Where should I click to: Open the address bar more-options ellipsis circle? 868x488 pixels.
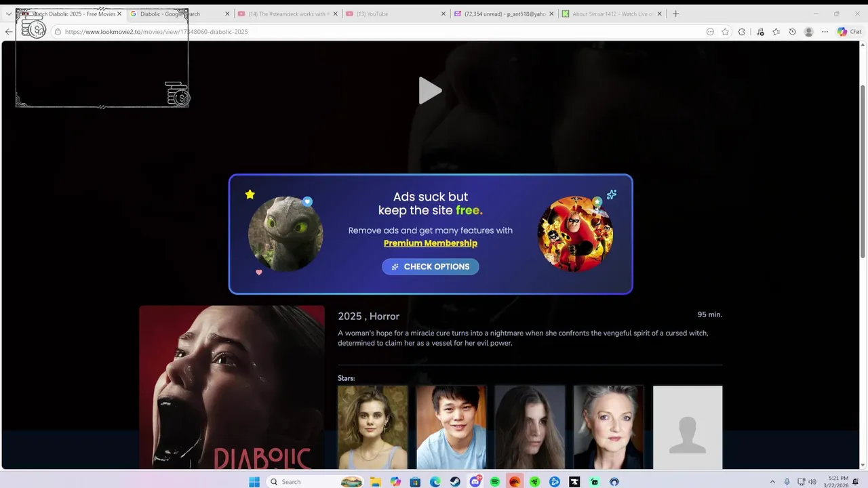pos(710,32)
